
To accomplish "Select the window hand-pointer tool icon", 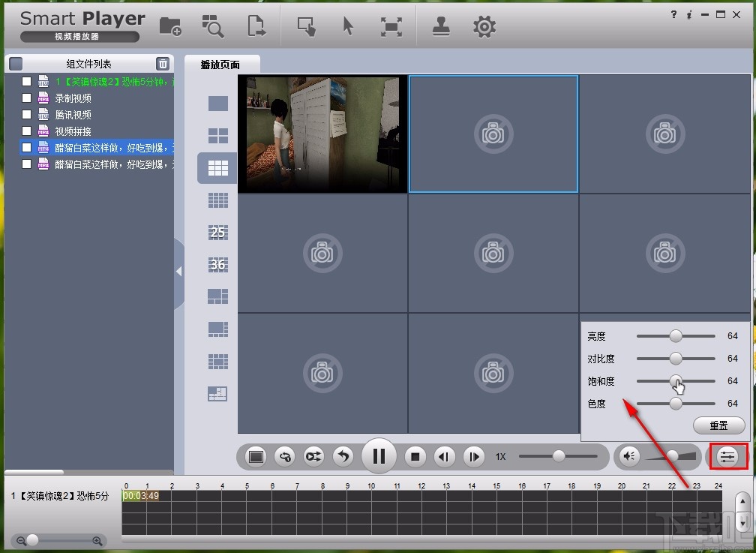I will 306,26.
